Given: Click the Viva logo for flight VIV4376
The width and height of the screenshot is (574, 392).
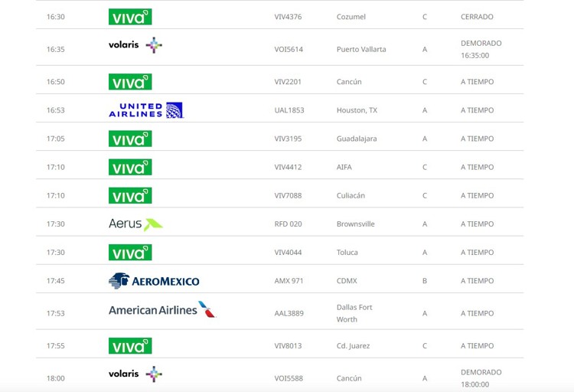Looking at the screenshot, I should [130, 17].
